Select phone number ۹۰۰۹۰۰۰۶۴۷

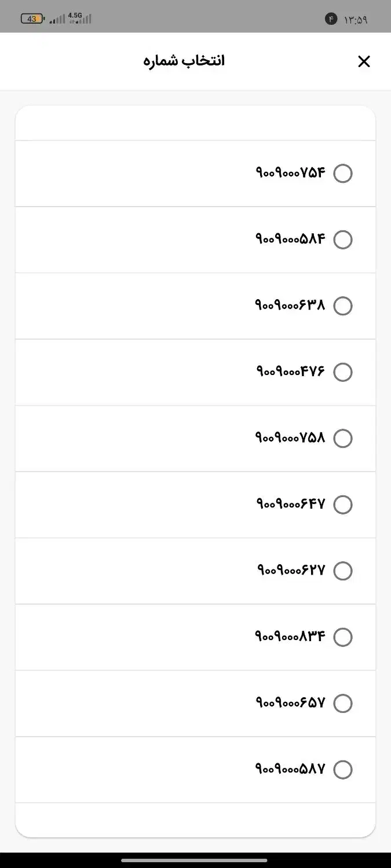coord(343,504)
